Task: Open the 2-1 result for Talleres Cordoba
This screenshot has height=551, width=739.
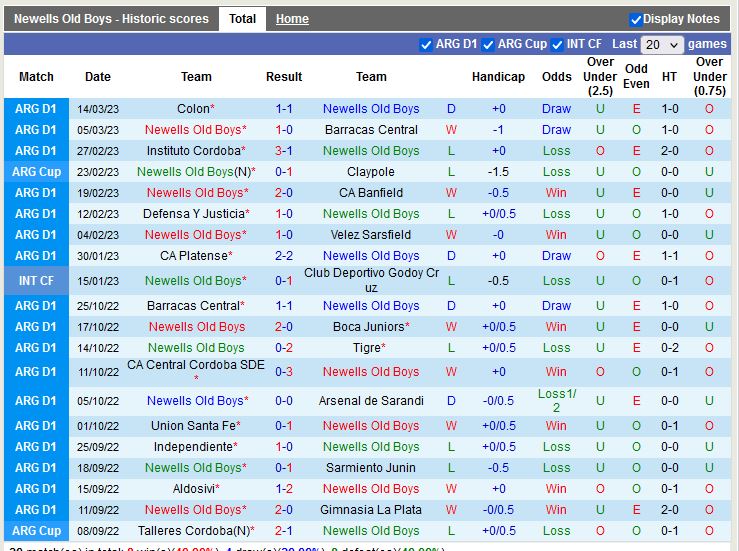Action: point(284,531)
